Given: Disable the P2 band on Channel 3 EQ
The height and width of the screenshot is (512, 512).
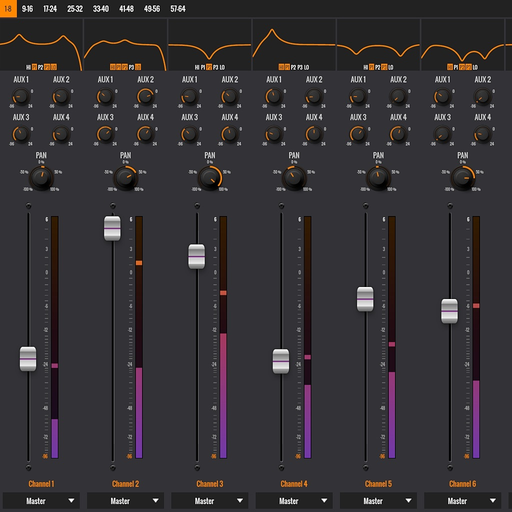Looking at the screenshot, I should 209,67.
